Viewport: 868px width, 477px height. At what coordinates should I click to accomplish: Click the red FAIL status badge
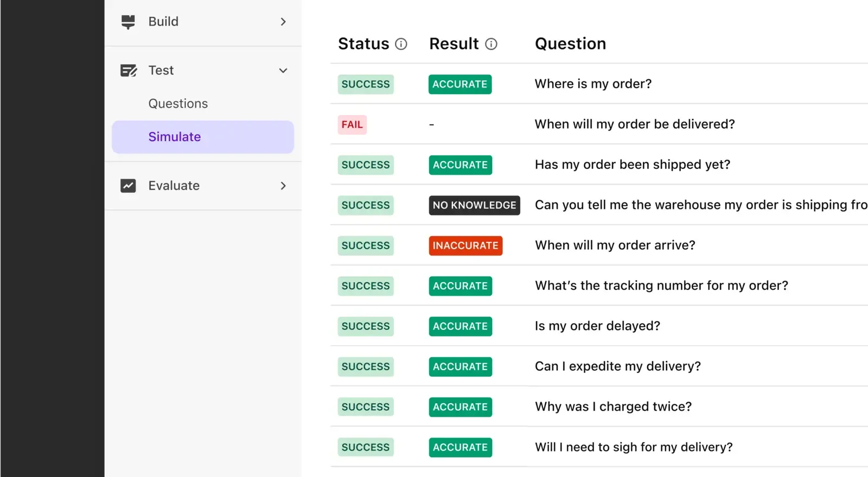click(x=352, y=125)
